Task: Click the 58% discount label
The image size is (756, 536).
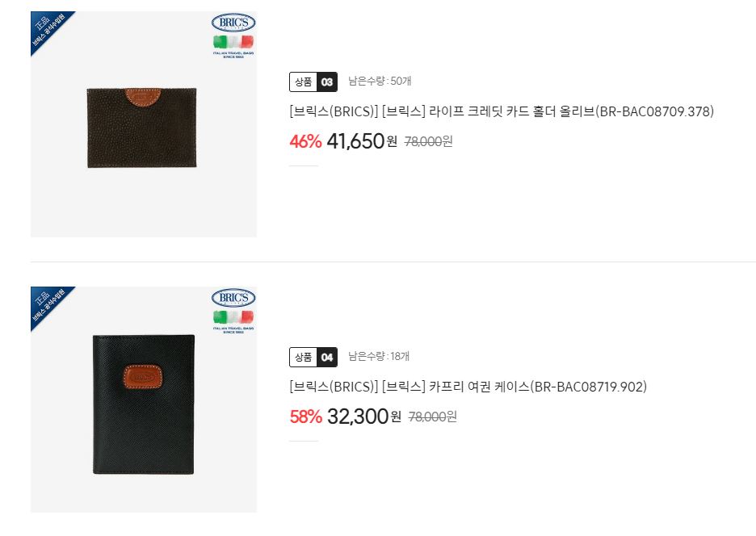Action: tap(305, 417)
